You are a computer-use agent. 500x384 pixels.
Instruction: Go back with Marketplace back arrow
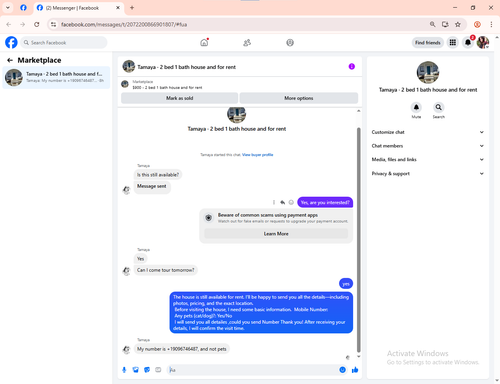[10, 60]
